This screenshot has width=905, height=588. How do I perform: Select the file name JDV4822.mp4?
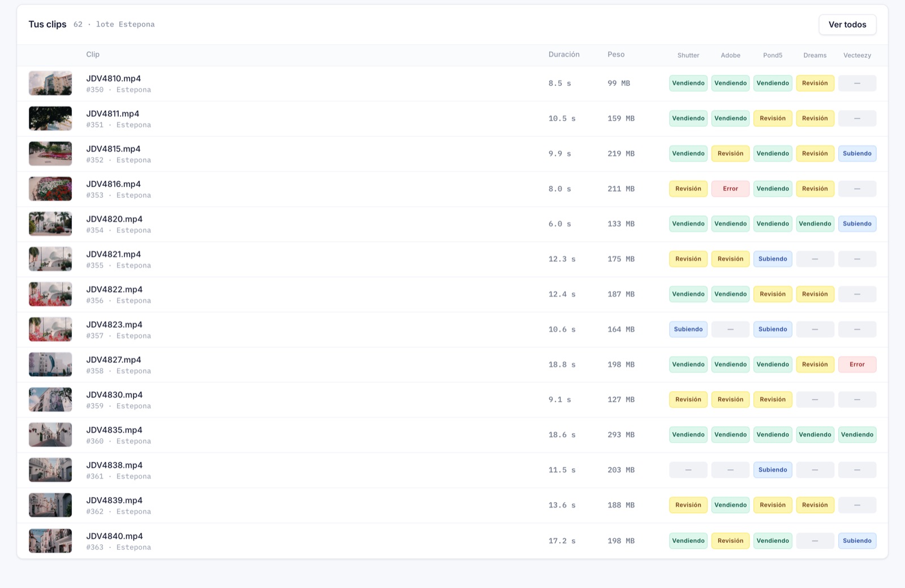[x=114, y=289]
